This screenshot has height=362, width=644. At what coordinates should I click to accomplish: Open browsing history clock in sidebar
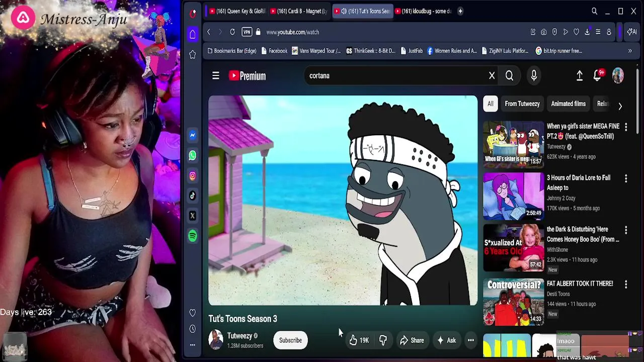point(193,329)
